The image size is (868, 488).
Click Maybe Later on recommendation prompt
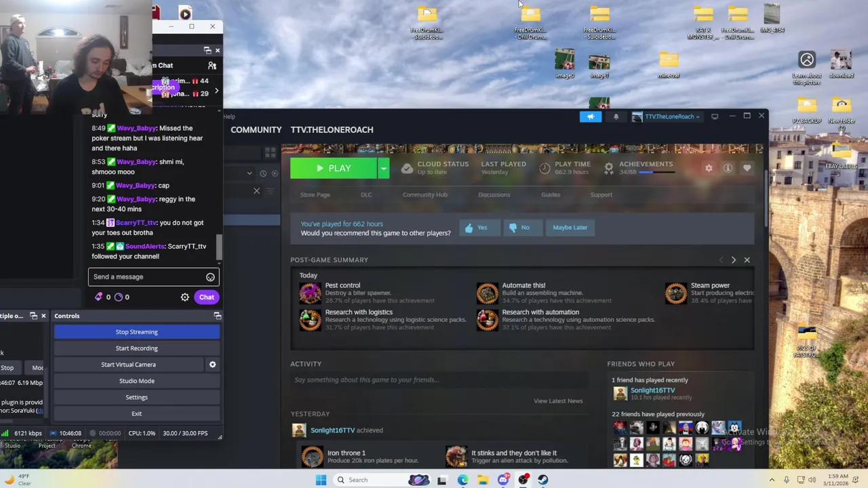570,228
